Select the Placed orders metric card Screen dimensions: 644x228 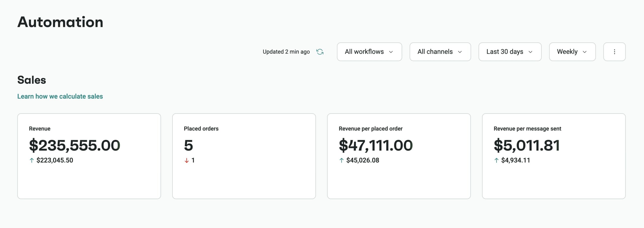point(244,156)
